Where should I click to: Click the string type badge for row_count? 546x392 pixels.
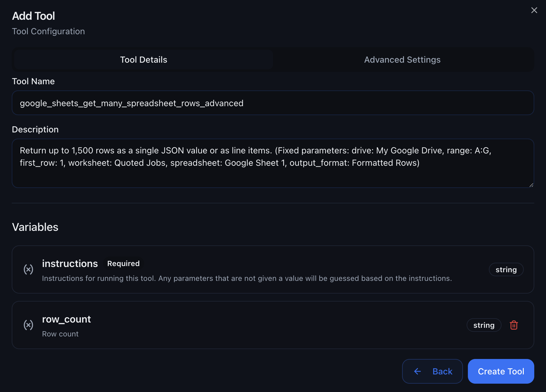pyautogui.click(x=484, y=325)
